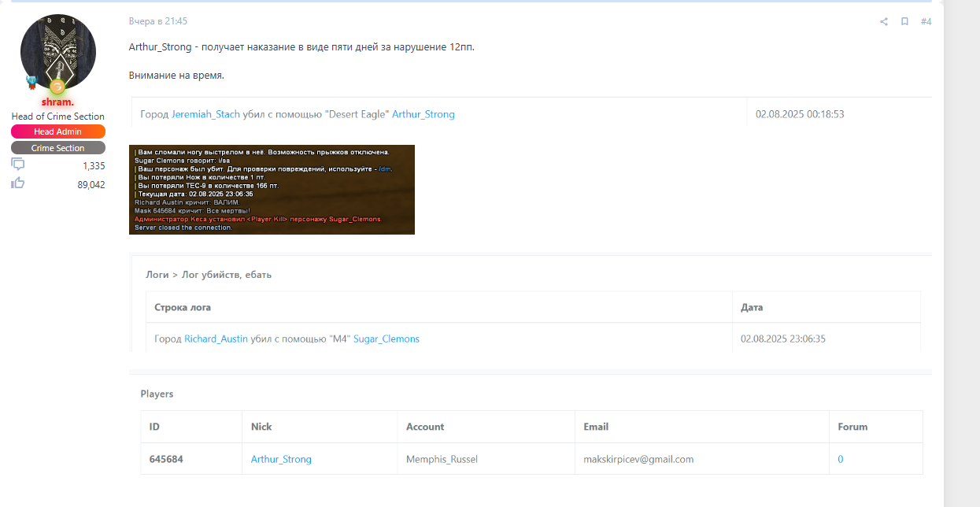Click the messages count speech-bubble icon
This screenshot has height=507, width=980.
pos(18,165)
